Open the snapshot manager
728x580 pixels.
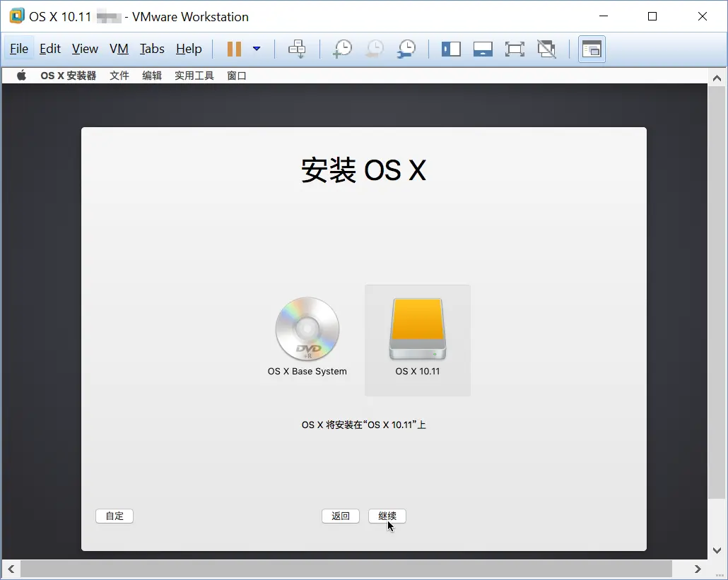[x=406, y=49]
